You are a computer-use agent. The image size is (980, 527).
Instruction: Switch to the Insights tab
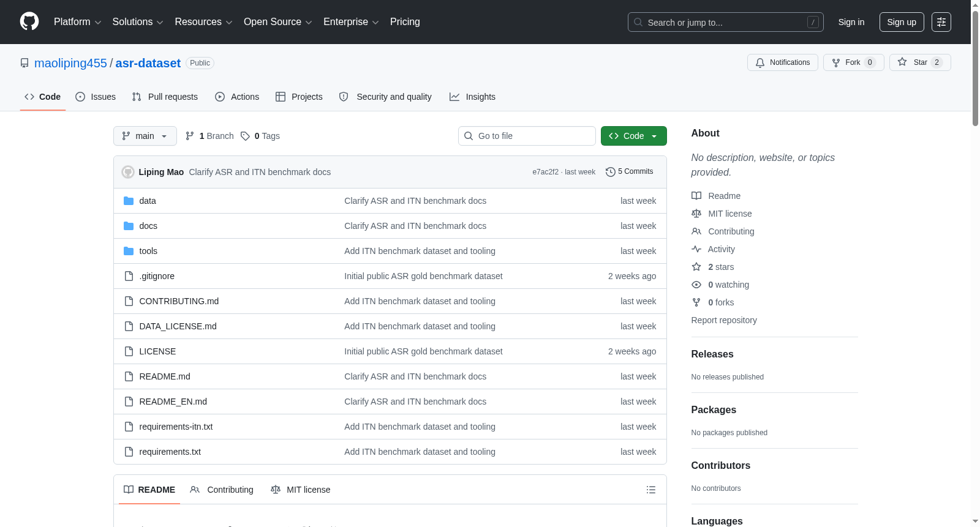tap(472, 97)
